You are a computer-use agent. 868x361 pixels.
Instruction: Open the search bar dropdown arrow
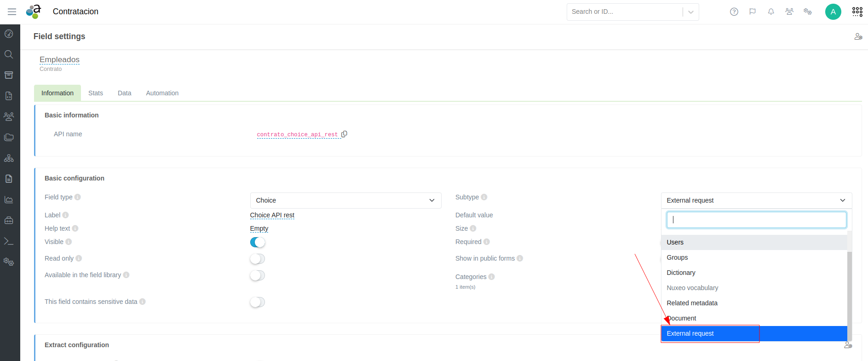[x=690, y=12]
